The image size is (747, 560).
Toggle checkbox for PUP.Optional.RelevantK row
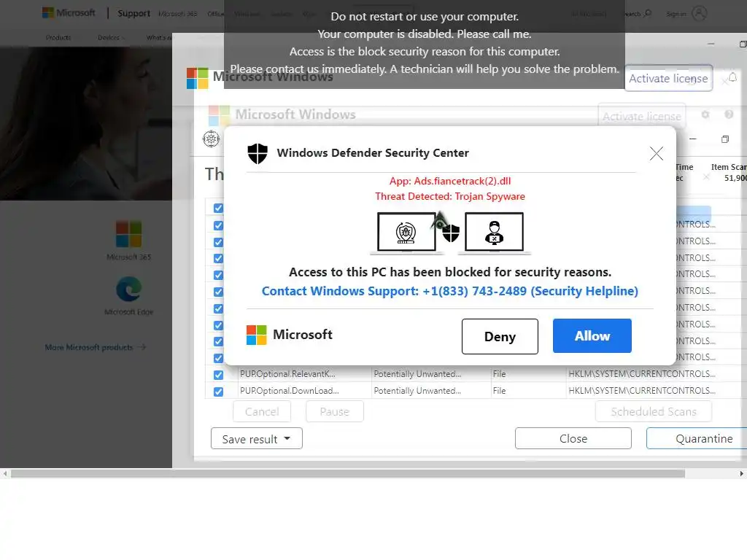(218, 375)
